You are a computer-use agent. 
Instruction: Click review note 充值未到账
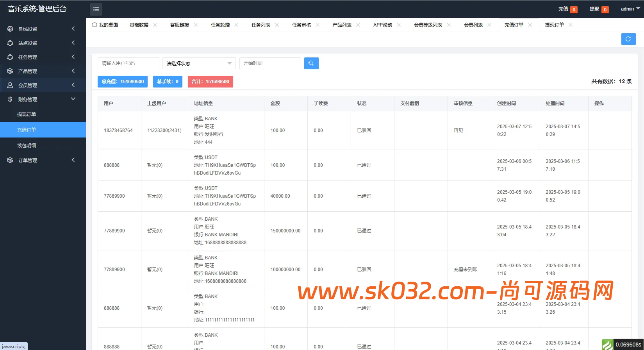(466, 270)
